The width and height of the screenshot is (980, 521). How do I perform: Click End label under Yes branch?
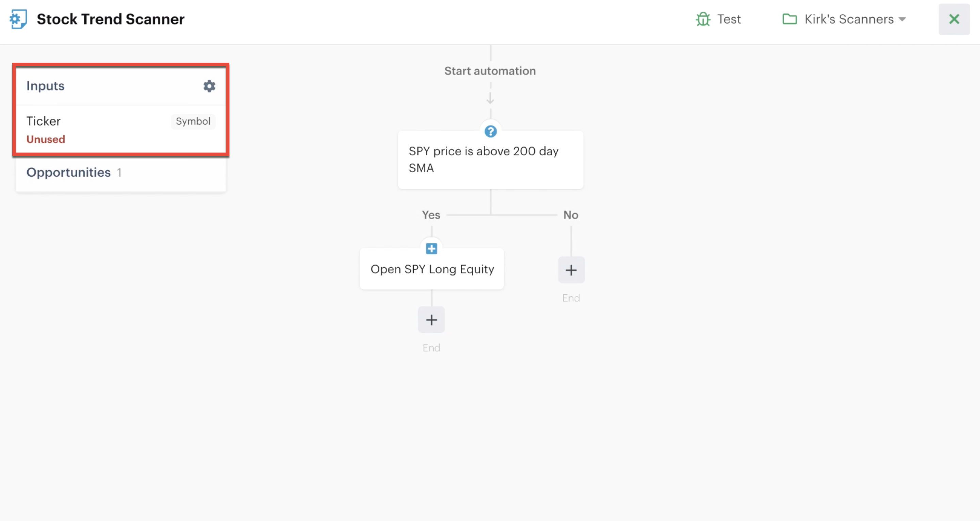[431, 348]
